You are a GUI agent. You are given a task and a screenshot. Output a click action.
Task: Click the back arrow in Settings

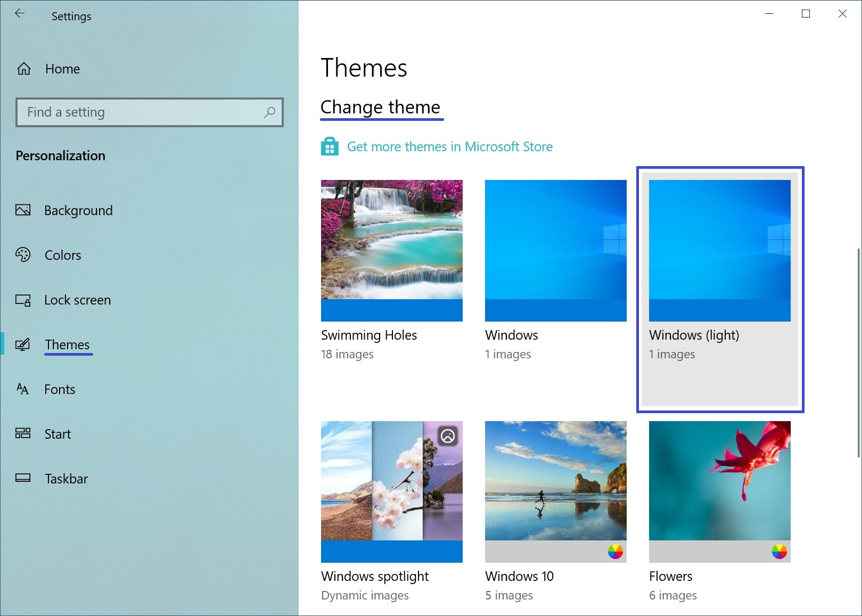pos(20,14)
